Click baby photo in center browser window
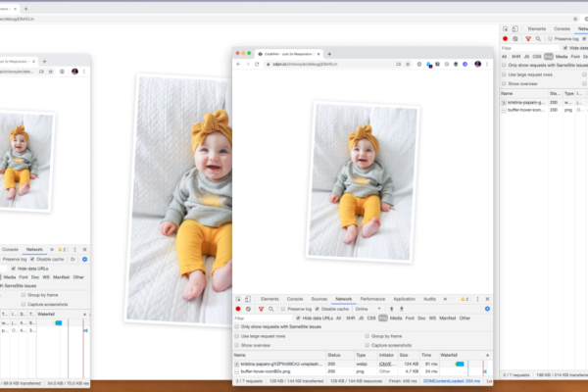 363,182
